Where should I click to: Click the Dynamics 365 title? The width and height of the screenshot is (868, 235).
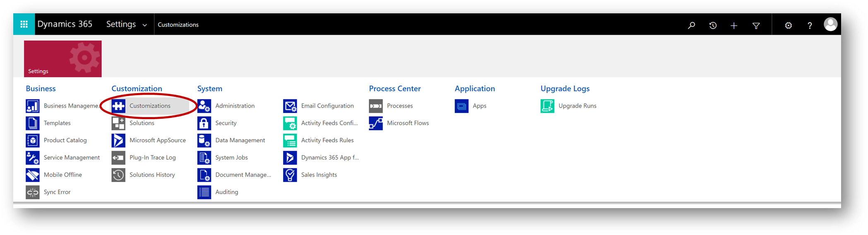pyautogui.click(x=65, y=24)
